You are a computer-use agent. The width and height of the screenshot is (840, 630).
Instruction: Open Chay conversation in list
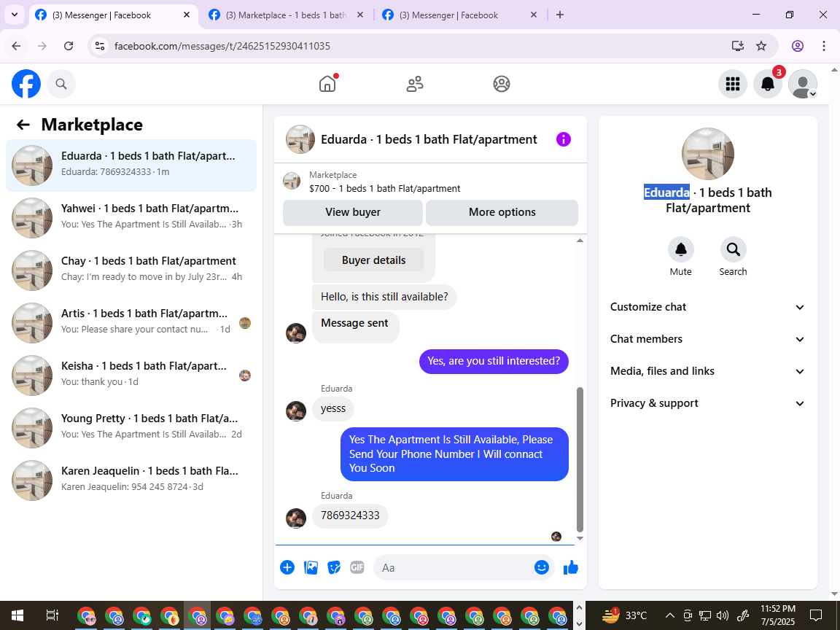click(131, 271)
